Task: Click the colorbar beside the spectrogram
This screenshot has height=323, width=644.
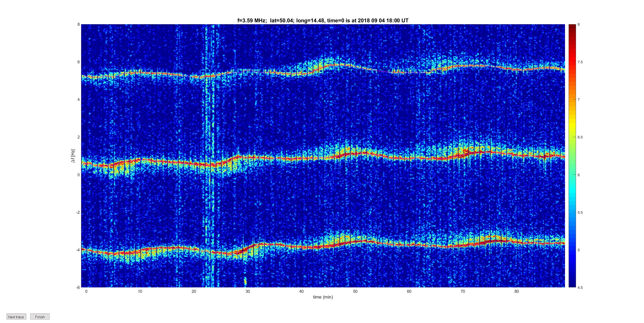Action: click(572, 156)
